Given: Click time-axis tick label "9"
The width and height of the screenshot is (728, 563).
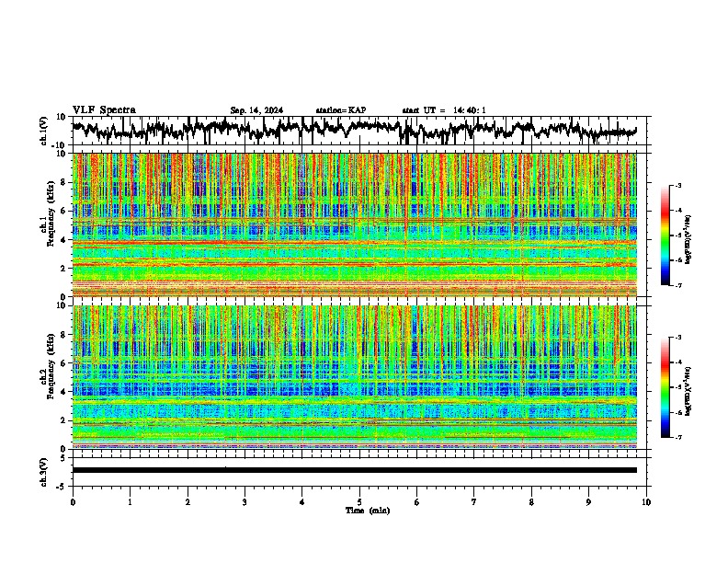Looking at the screenshot, I should click(x=588, y=502).
